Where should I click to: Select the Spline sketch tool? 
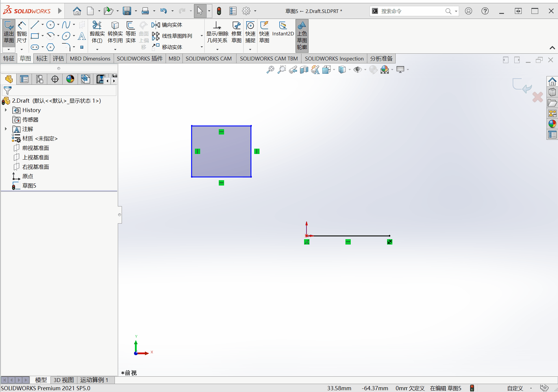pyautogui.click(x=66, y=25)
